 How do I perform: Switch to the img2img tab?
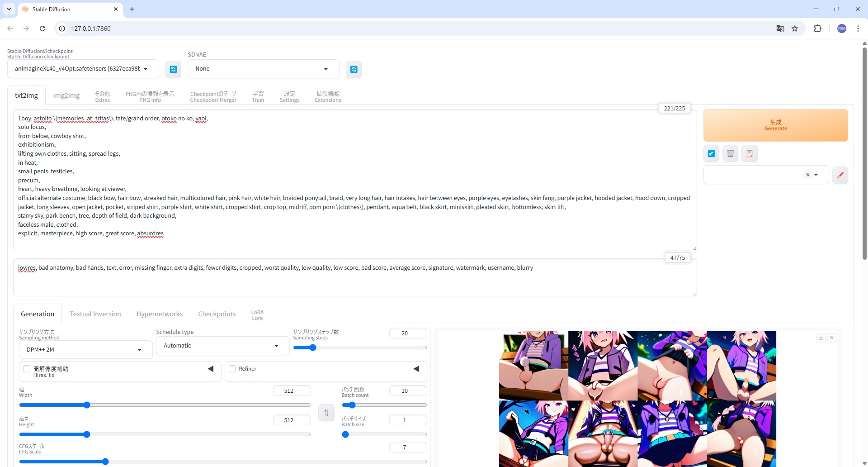(66, 95)
